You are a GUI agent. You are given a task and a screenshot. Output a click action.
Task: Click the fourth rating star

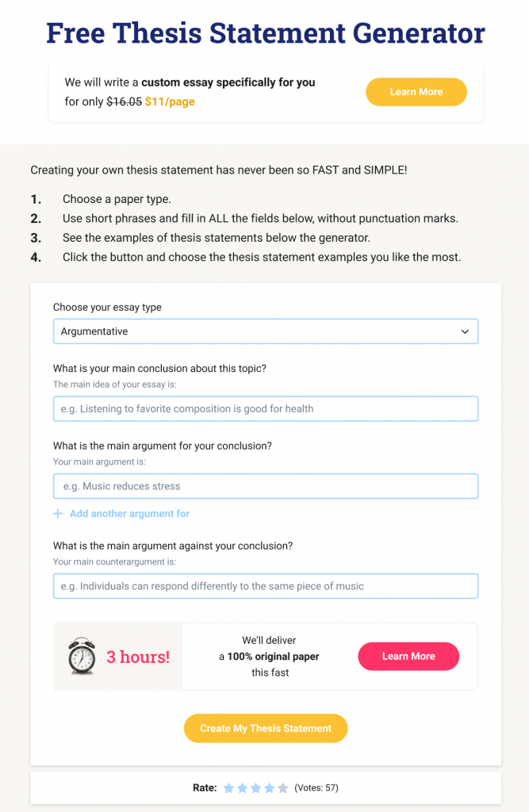[x=269, y=787]
